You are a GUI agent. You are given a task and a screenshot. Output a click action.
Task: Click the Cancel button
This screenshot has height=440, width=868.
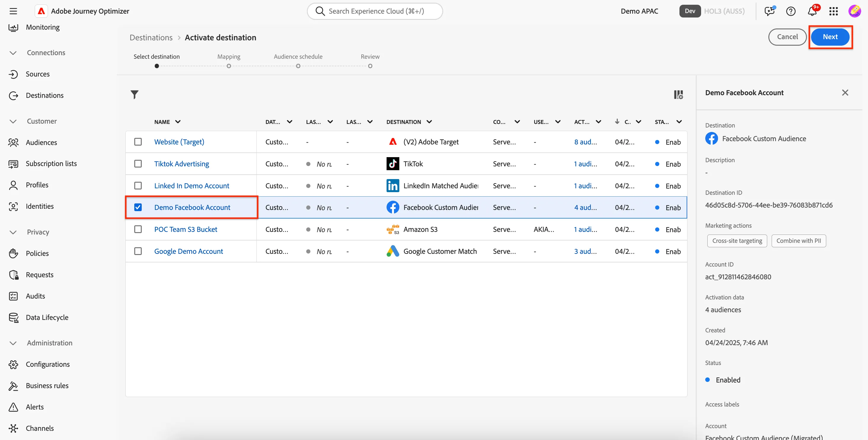(787, 37)
